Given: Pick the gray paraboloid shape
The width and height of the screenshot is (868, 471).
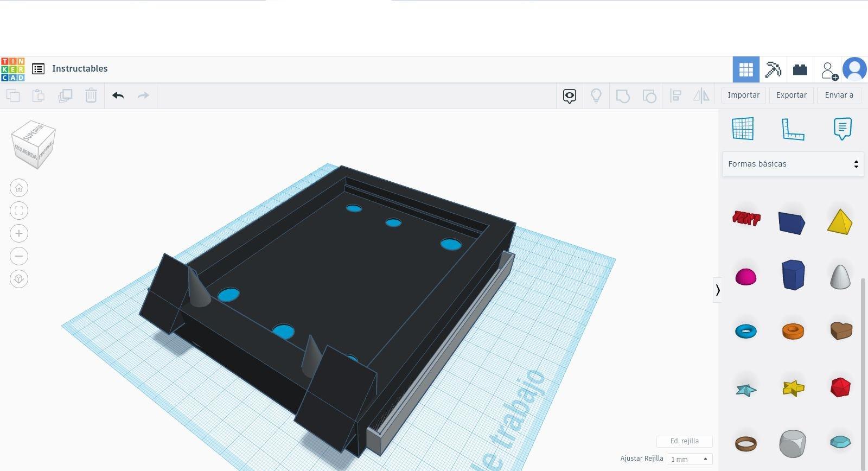Looking at the screenshot, I should click(x=840, y=276).
